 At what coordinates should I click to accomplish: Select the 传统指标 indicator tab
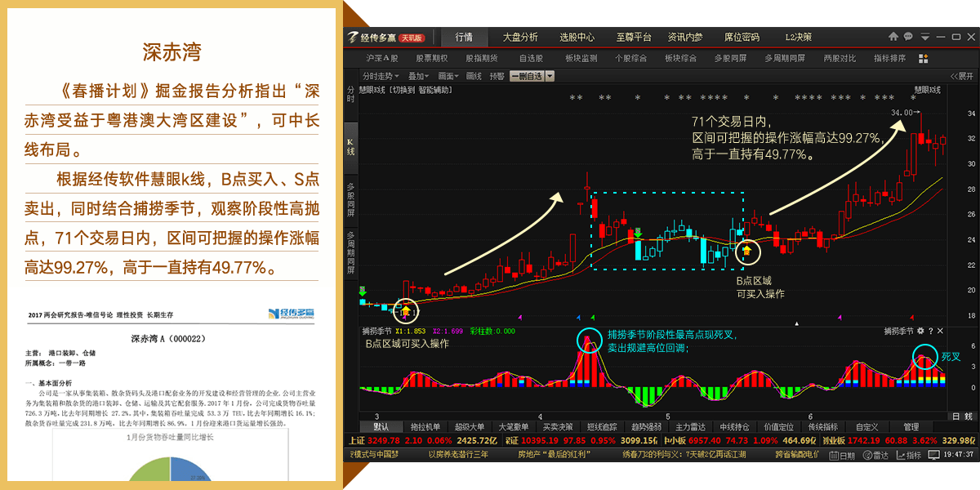tap(822, 427)
